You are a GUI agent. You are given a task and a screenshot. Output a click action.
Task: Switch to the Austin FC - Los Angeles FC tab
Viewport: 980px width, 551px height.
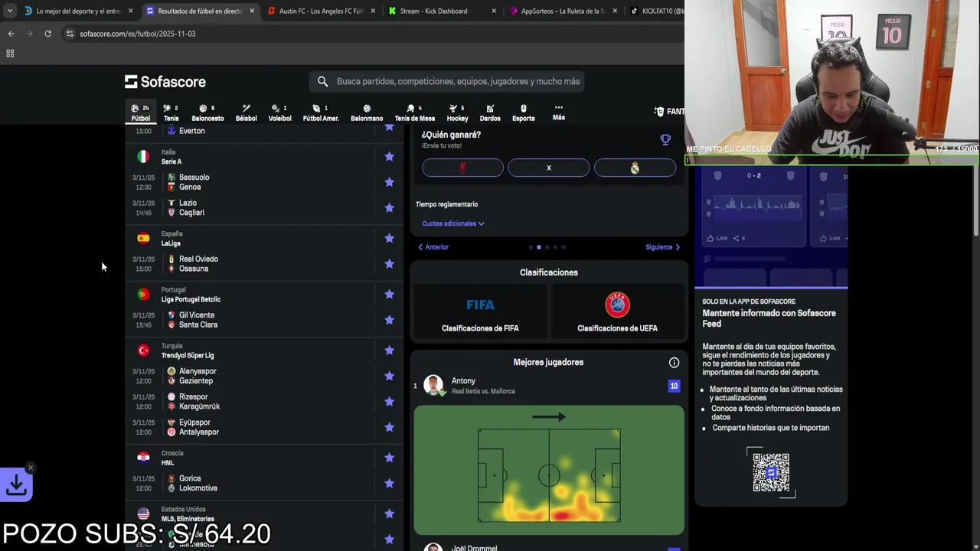click(x=321, y=11)
